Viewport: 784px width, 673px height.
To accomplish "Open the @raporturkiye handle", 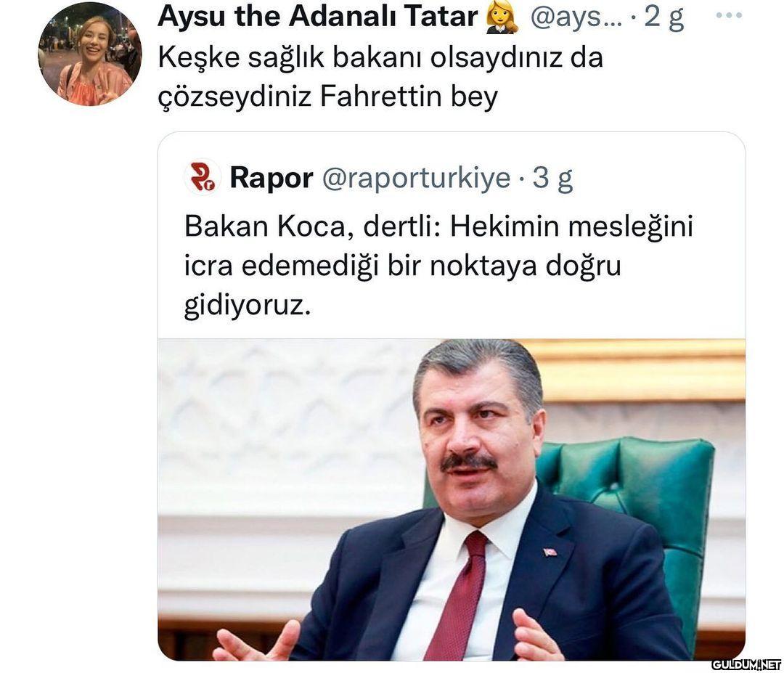I will coord(417,179).
